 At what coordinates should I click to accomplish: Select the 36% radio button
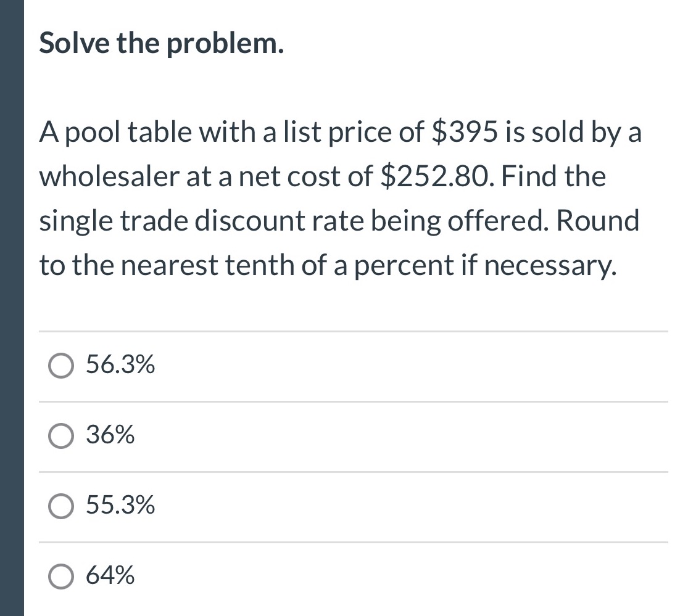click(60, 436)
